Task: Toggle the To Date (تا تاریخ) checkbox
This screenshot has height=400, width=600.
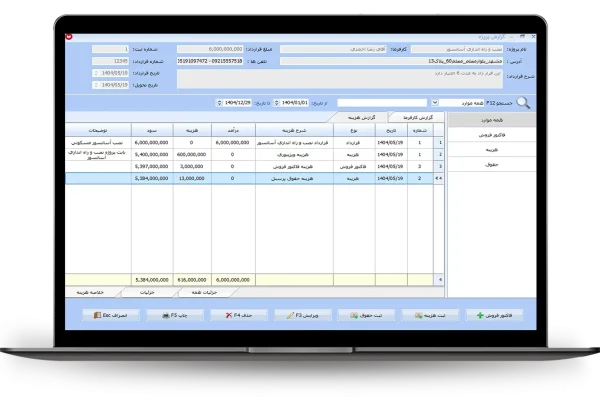Action: 220,102
